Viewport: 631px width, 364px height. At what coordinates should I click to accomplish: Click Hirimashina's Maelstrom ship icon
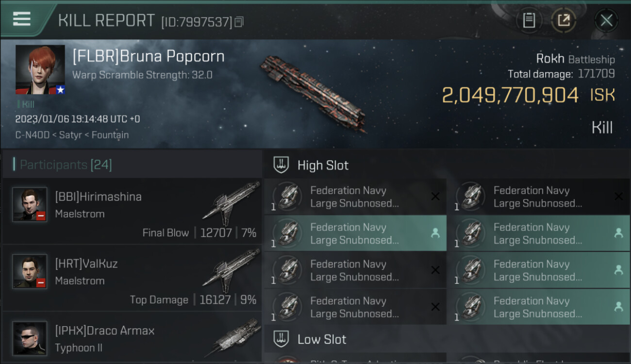(x=231, y=203)
